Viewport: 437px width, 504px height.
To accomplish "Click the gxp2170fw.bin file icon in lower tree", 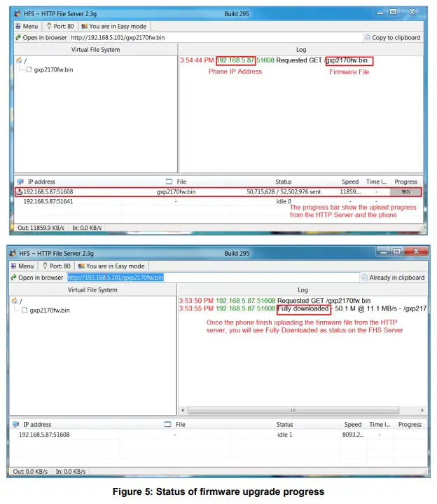I will [24, 310].
